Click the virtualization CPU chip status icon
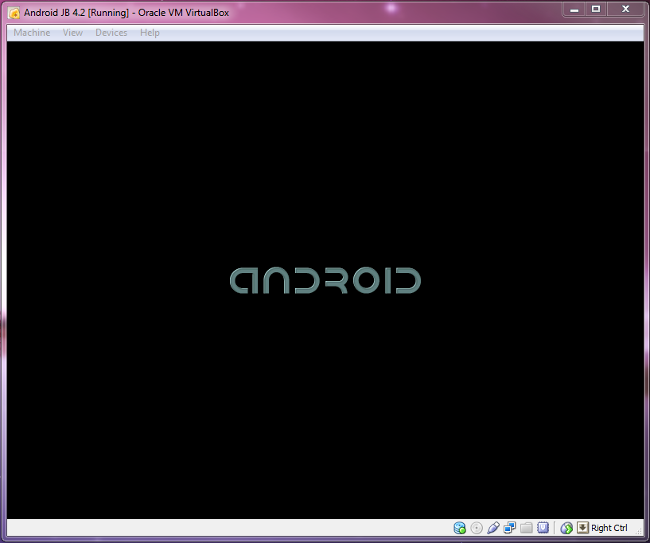This screenshot has width=650, height=543. click(x=543, y=527)
